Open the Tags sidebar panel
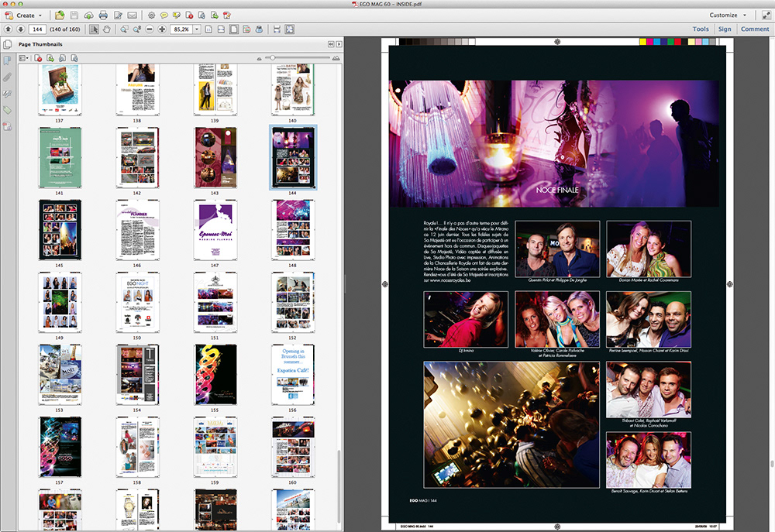 (8, 110)
